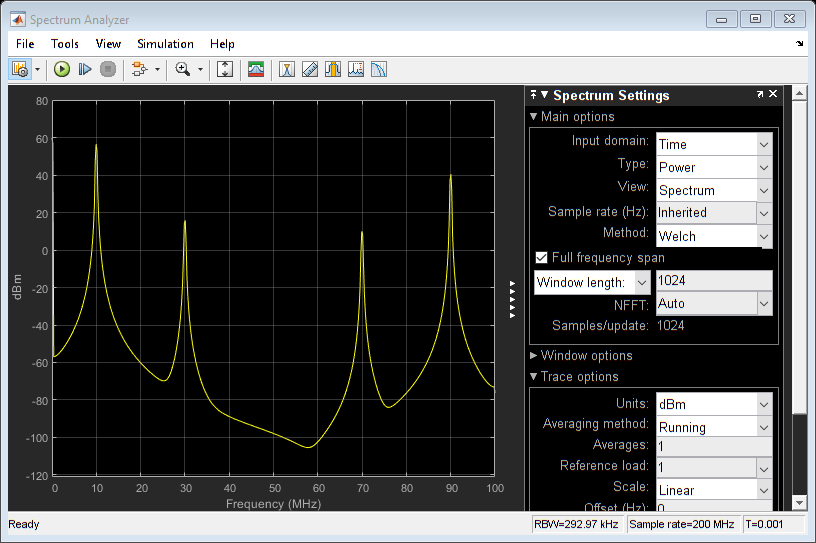Close the Spectrum Settings panel

point(773,95)
